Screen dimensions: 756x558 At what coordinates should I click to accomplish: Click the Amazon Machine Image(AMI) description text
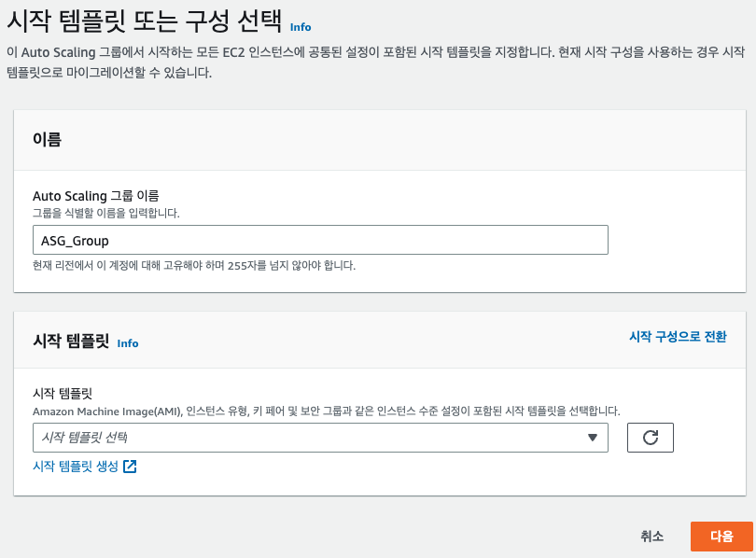[x=327, y=411]
